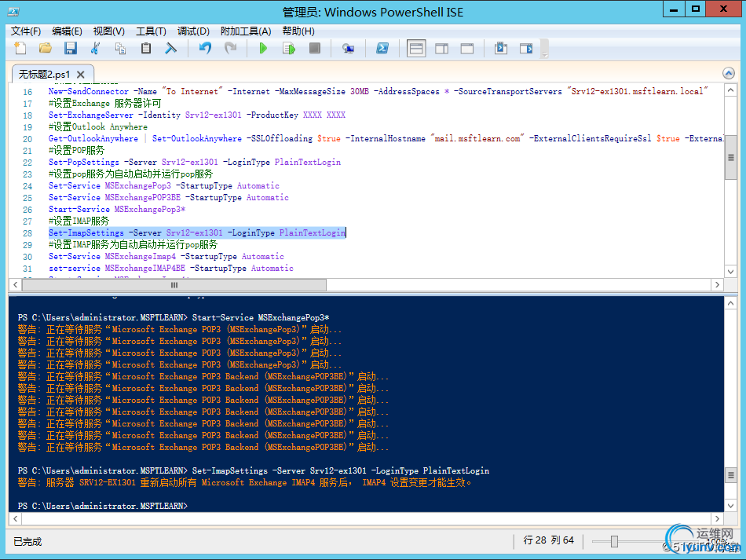The height and width of the screenshot is (560, 746).
Task: Open the toolbar overflow options arrow
Action: pyautogui.click(x=545, y=49)
